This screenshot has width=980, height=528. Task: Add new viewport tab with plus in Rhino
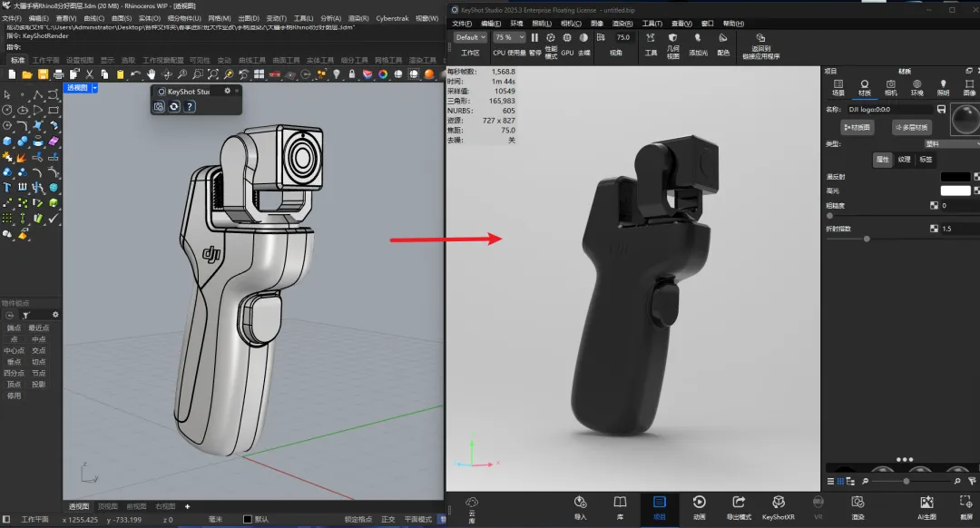(188, 506)
